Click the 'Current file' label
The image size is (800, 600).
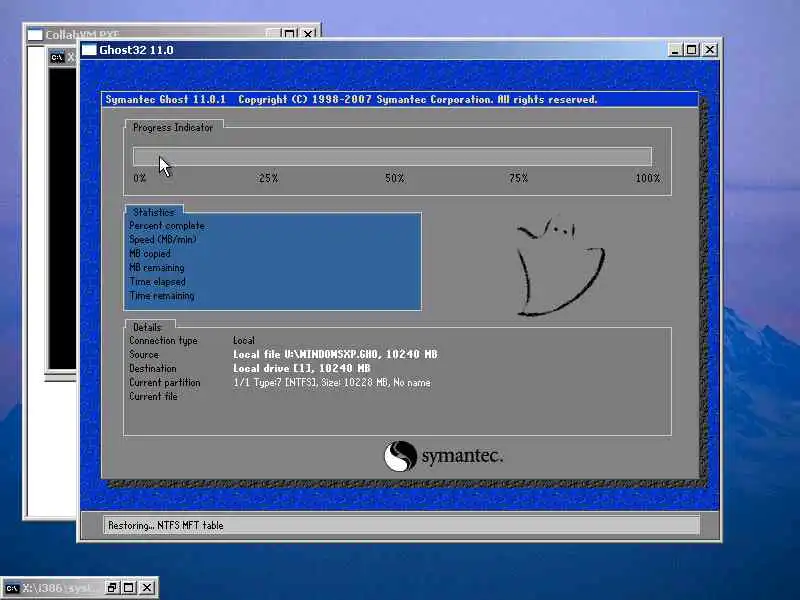tap(153, 396)
